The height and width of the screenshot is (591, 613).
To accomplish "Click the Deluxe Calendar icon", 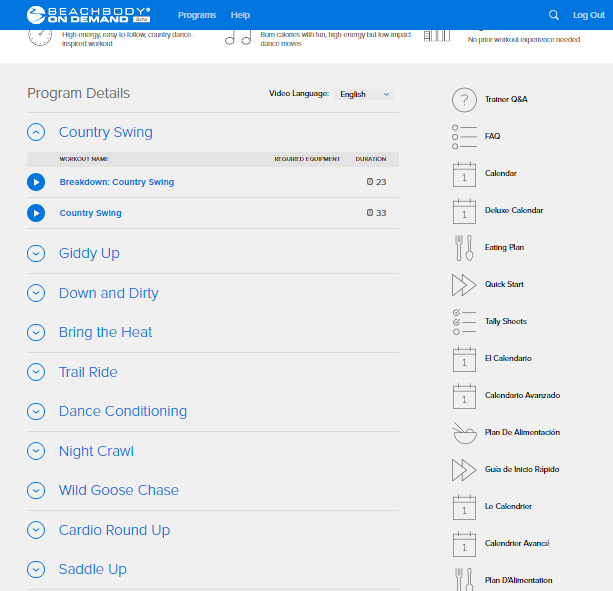I will point(464,211).
